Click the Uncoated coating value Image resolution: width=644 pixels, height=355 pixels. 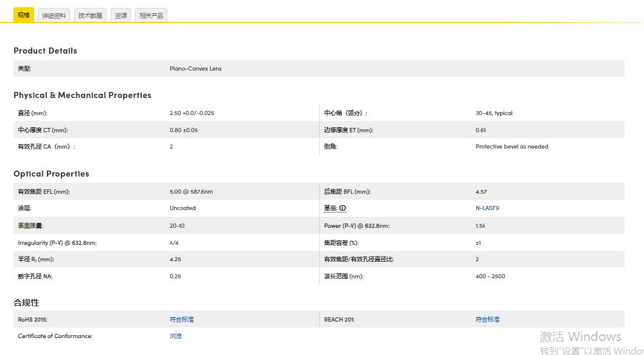click(x=182, y=208)
